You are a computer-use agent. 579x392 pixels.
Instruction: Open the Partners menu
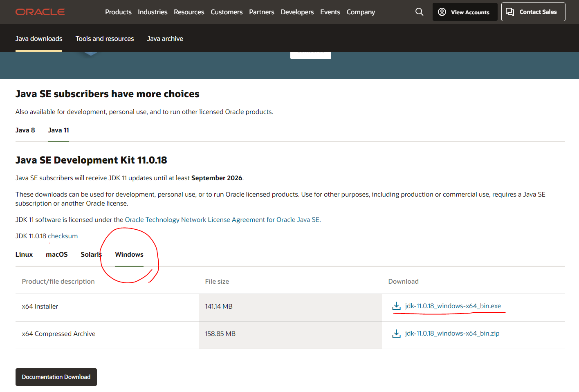262,12
